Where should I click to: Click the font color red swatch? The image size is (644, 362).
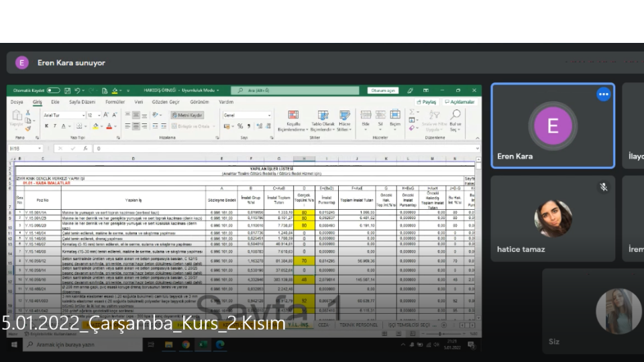109,127
